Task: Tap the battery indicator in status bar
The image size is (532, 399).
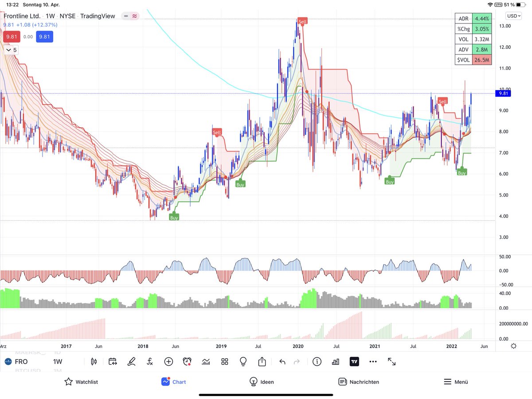Action: click(521, 4)
